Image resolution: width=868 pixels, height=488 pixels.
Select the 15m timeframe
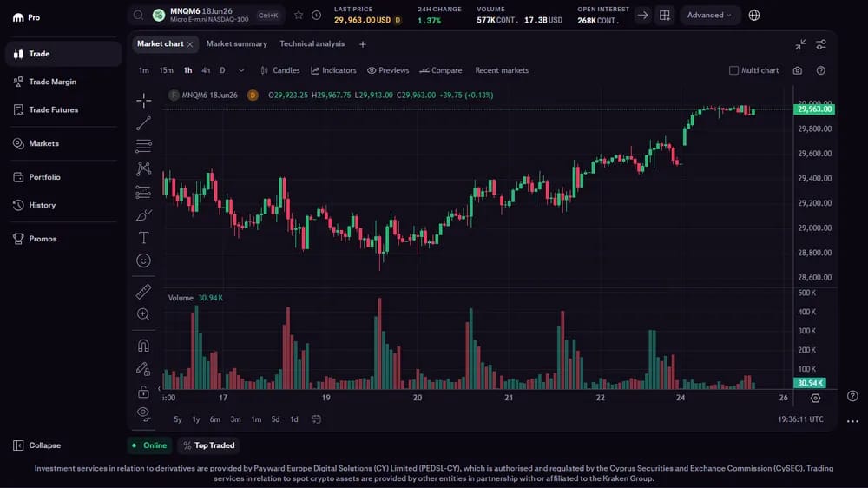(x=166, y=70)
